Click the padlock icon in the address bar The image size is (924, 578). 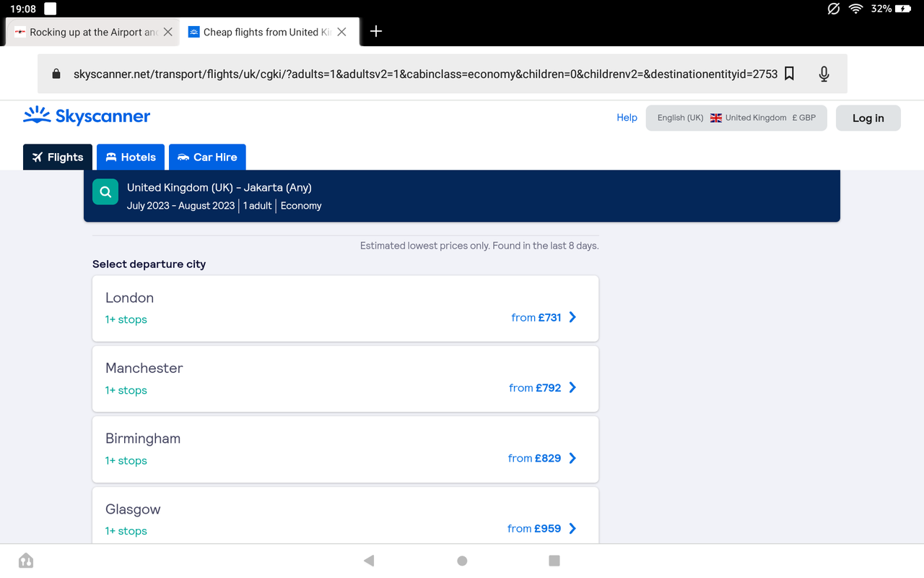(x=55, y=73)
